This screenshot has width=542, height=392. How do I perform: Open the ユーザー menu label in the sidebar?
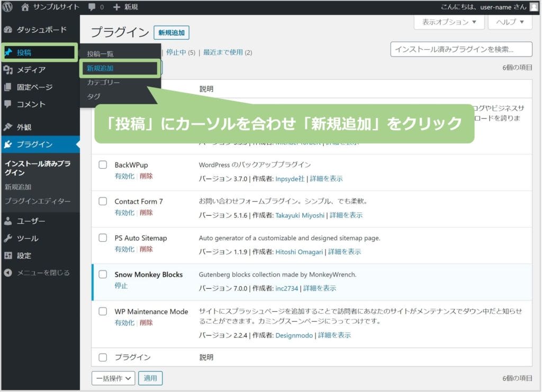click(x=31, y=221)
